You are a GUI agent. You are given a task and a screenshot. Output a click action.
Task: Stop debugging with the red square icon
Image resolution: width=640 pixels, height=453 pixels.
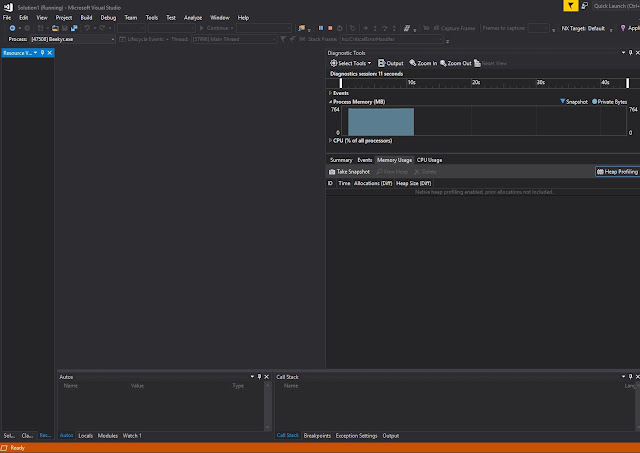click(330, 28)
